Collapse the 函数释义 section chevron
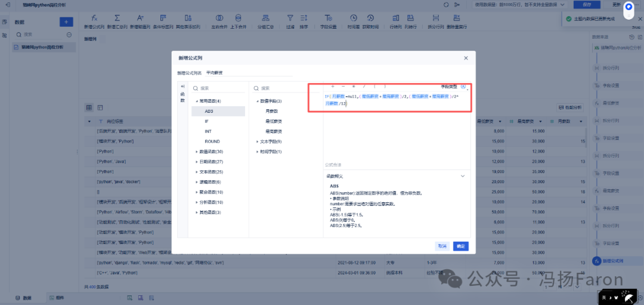Viewport: 644px width, 305px height. tap(463, 176)
